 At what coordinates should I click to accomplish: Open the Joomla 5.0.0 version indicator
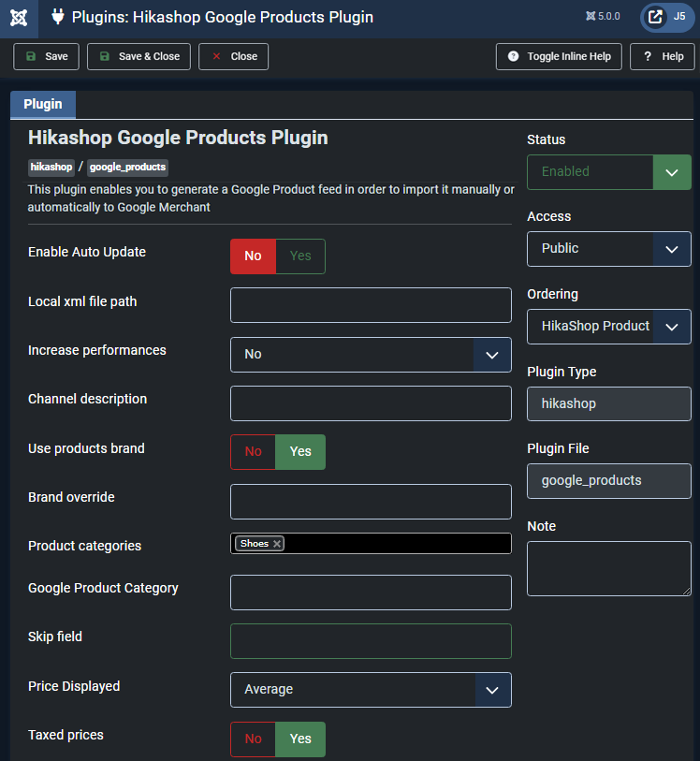pyautogui.click(x=603, y=17)
